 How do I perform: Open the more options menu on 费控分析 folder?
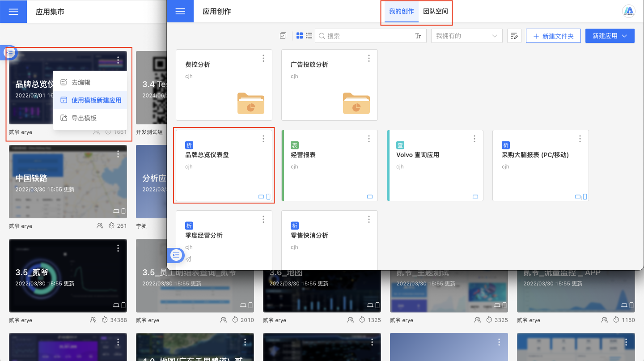point(263,58)
